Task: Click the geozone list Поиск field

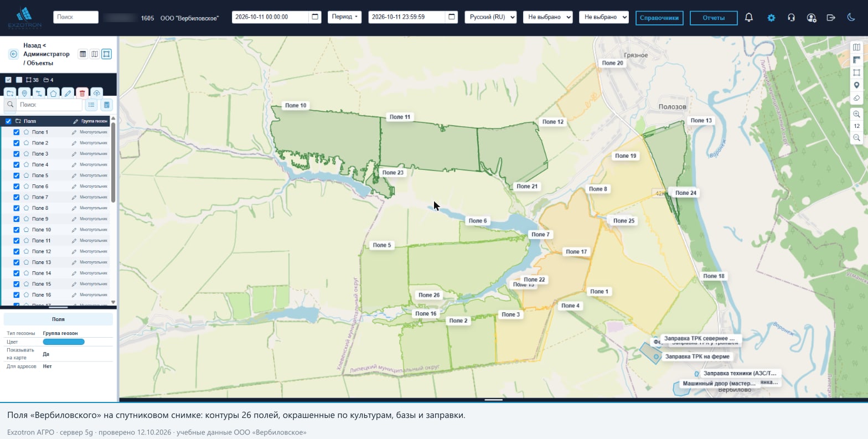Action: tap(49, 105)
